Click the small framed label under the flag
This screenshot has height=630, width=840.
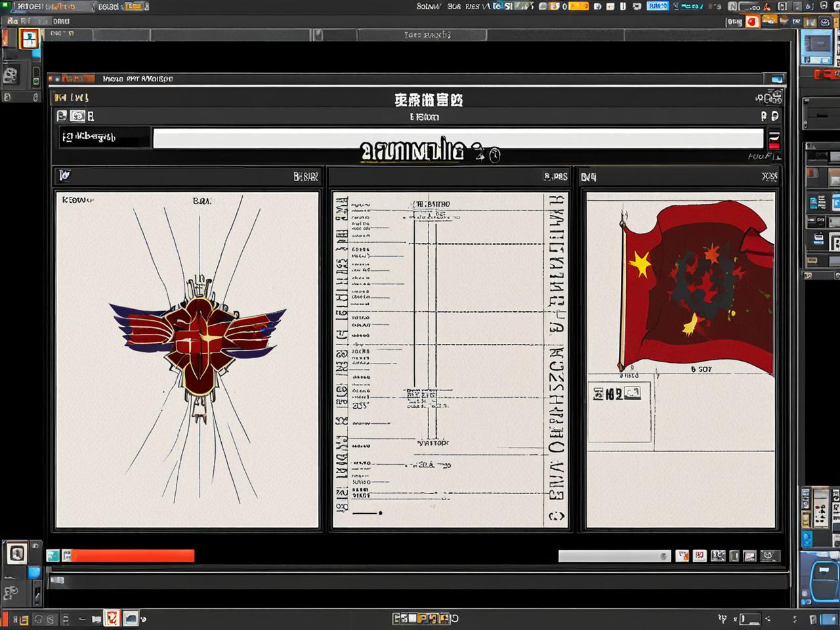[x=617, y=394]
